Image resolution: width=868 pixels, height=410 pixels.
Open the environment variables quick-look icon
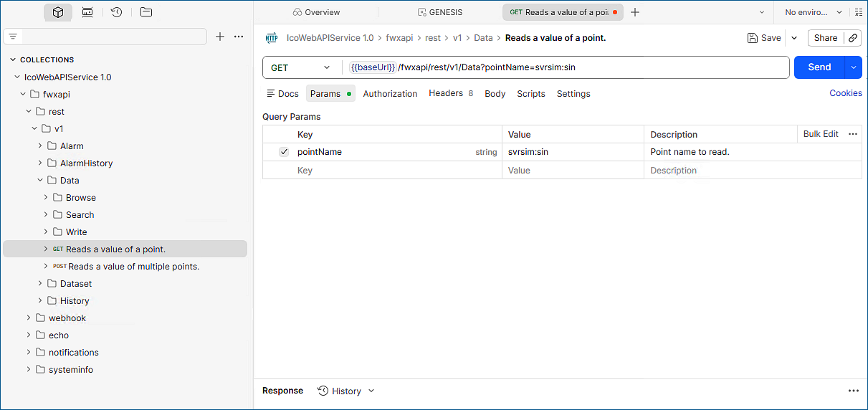tap(859, 12)
